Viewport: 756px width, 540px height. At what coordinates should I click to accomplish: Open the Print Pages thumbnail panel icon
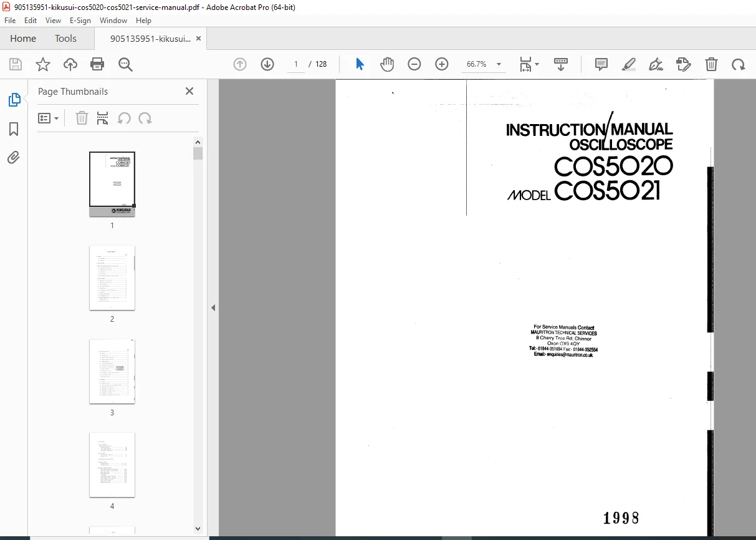click(103, 118)
